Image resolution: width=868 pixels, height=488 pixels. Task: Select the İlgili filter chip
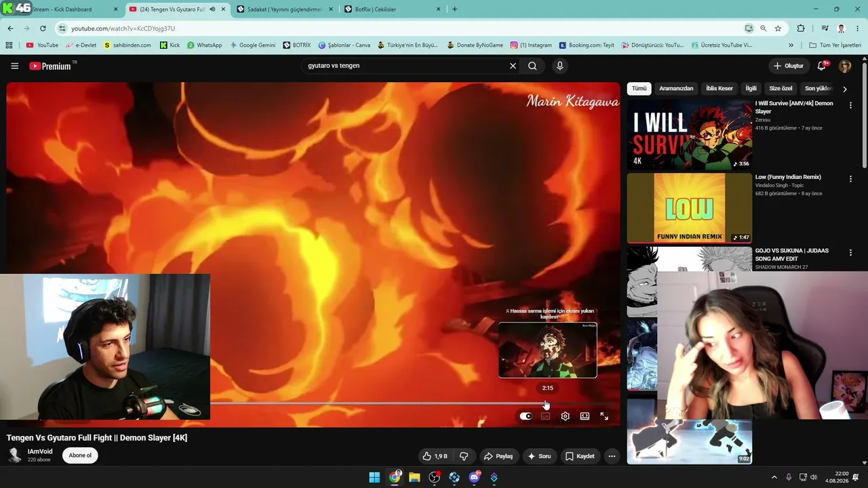[x=751, y=89]
